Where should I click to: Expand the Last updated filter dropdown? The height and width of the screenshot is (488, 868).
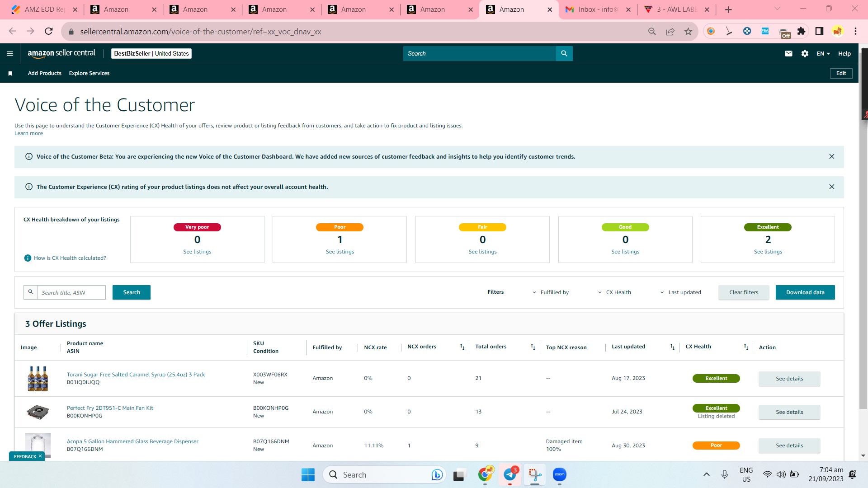point(680,292)
